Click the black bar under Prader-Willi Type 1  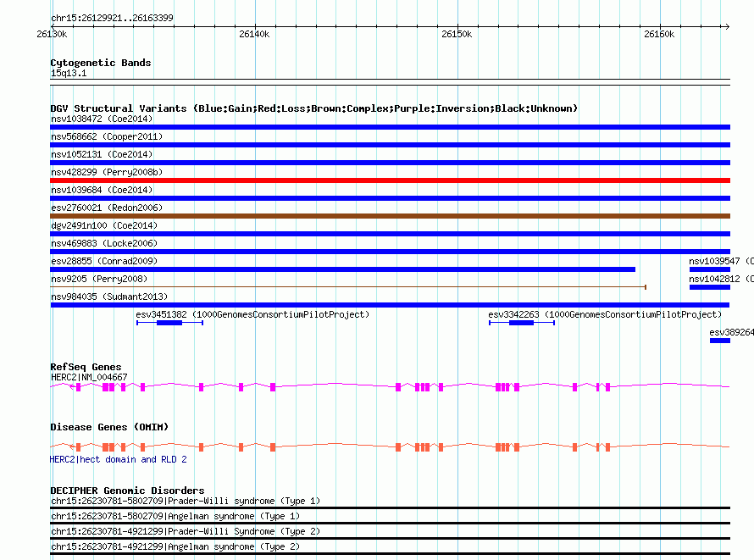[390, 507]
